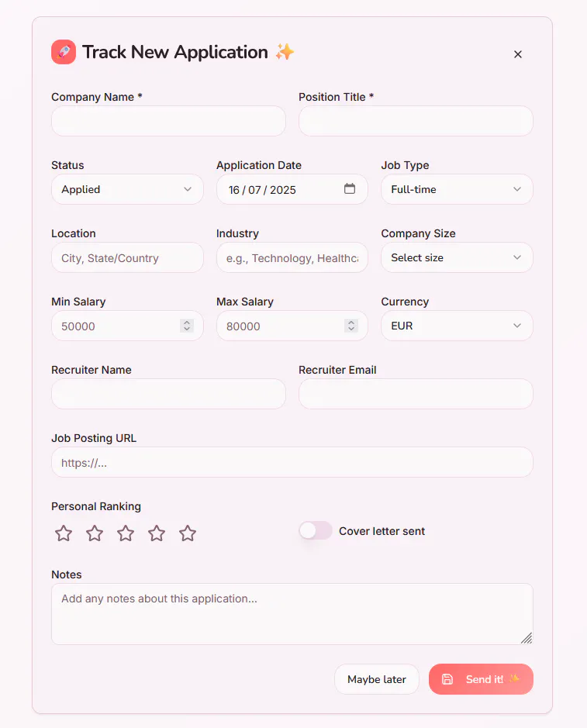Open the Status dropdown showing Applied
The height and width of the screenshot is (728, 587).
click(127, 189)
